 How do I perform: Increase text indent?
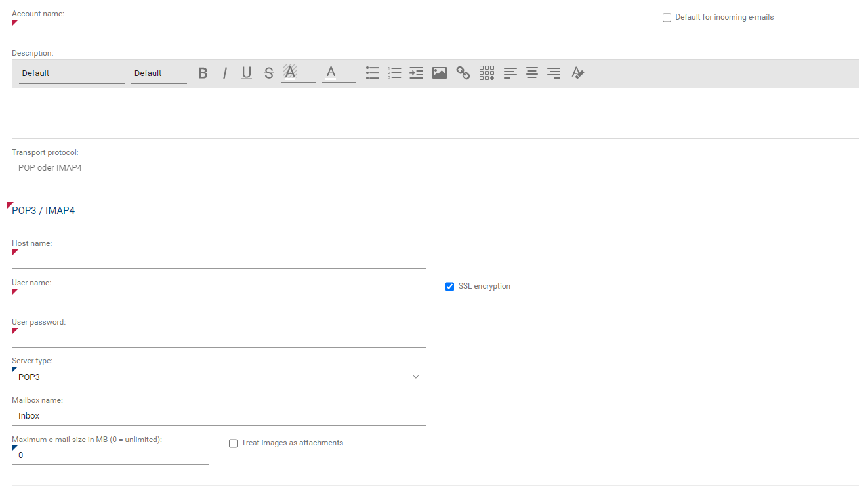(416, 73)
